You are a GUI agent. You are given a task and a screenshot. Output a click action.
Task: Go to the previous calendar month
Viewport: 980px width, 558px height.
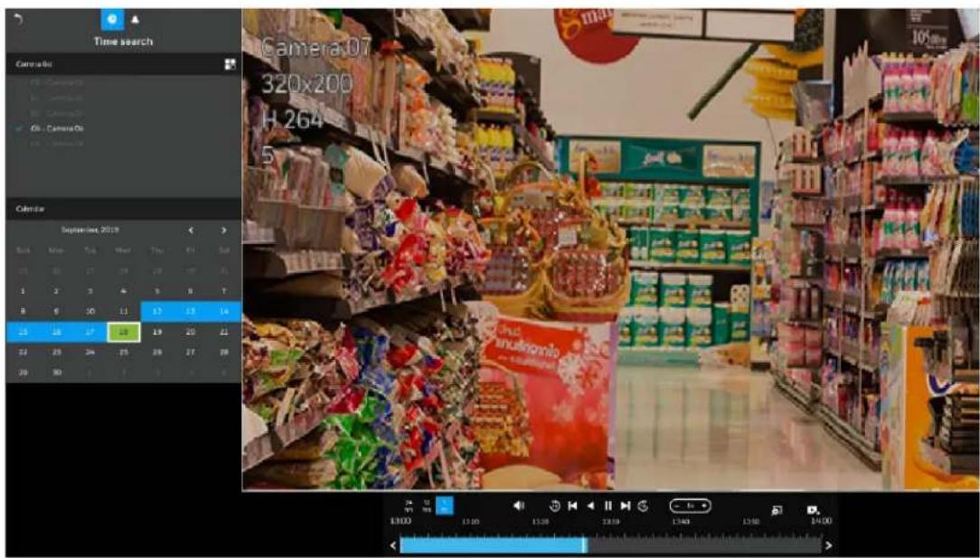pos(191,231)
